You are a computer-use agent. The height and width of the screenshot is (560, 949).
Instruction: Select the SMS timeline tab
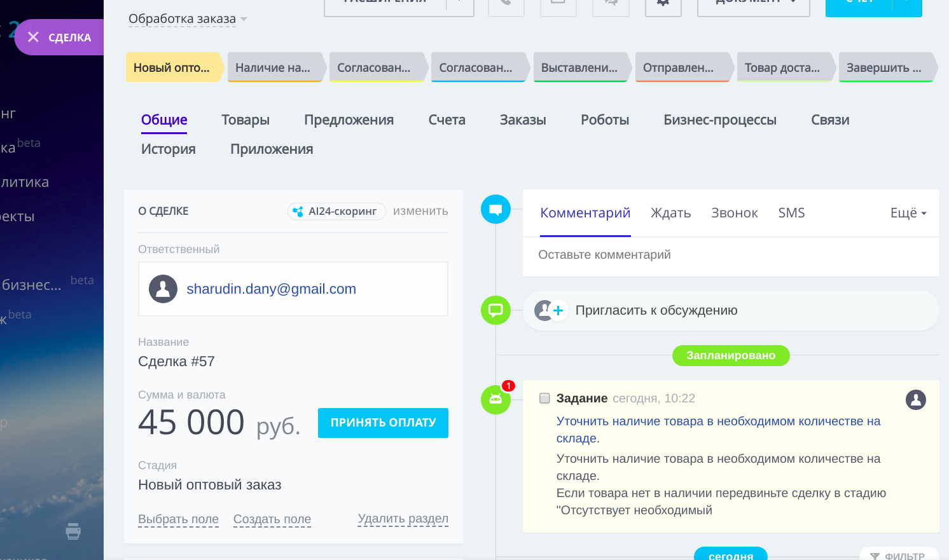791,213
